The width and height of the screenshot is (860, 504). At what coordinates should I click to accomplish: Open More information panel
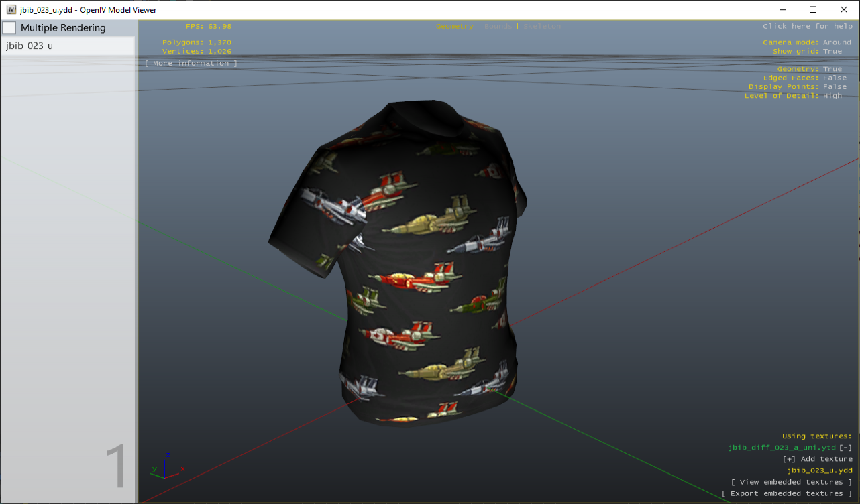tap(190, 63)
